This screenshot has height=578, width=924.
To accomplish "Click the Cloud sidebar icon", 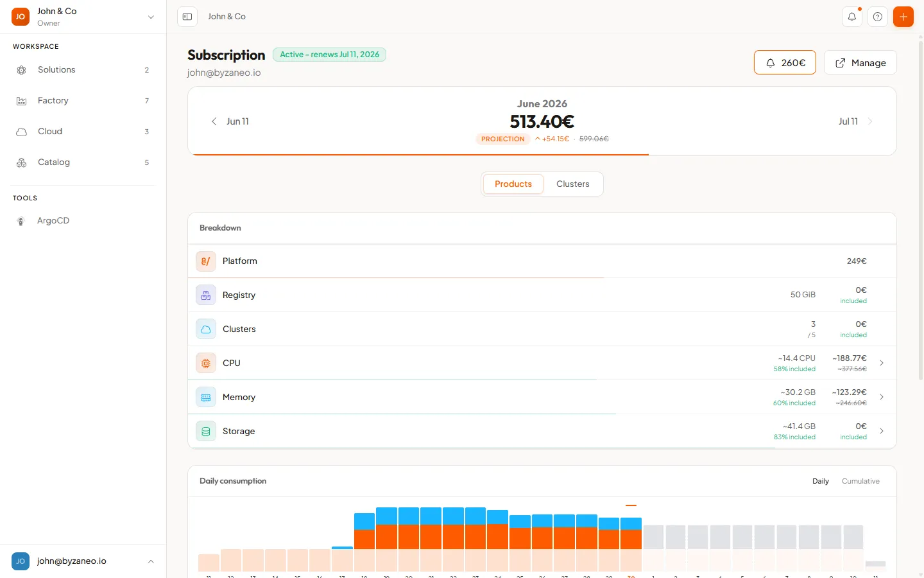I will tap(21, 132).
